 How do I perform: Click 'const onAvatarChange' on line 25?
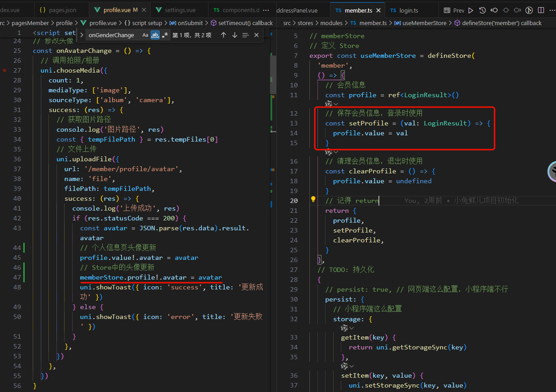[x=72, y=51]
